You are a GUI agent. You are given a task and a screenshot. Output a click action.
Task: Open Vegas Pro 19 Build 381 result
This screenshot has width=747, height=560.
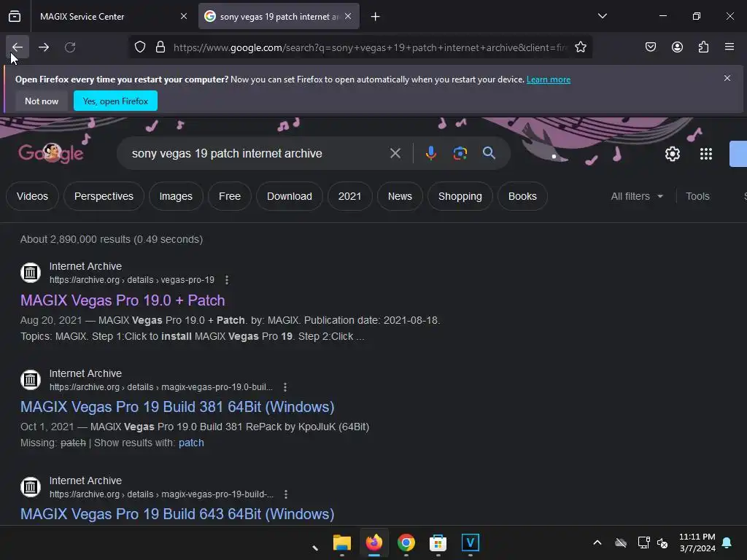tap(177, 407)
